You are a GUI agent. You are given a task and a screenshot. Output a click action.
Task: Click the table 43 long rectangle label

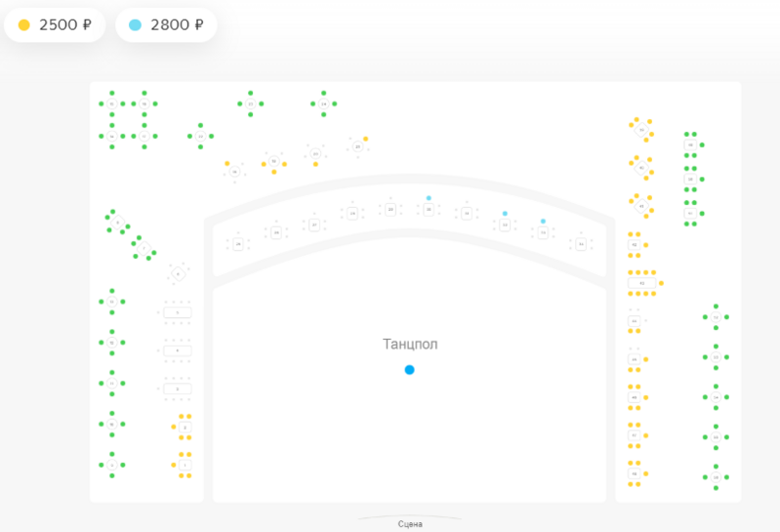coord(641,283)
